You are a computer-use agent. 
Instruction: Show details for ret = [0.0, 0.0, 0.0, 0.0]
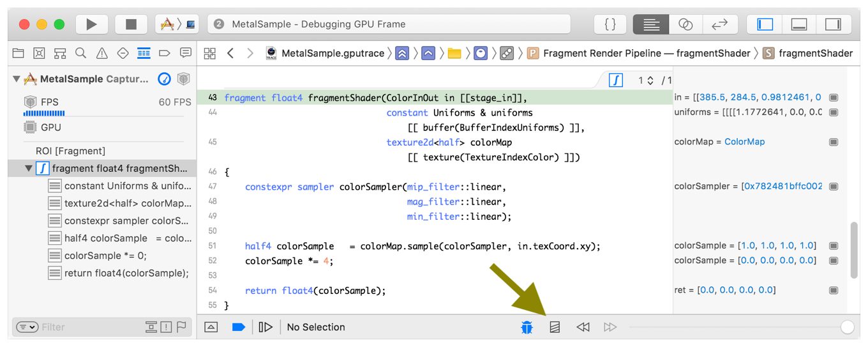(x=834, y=290)
